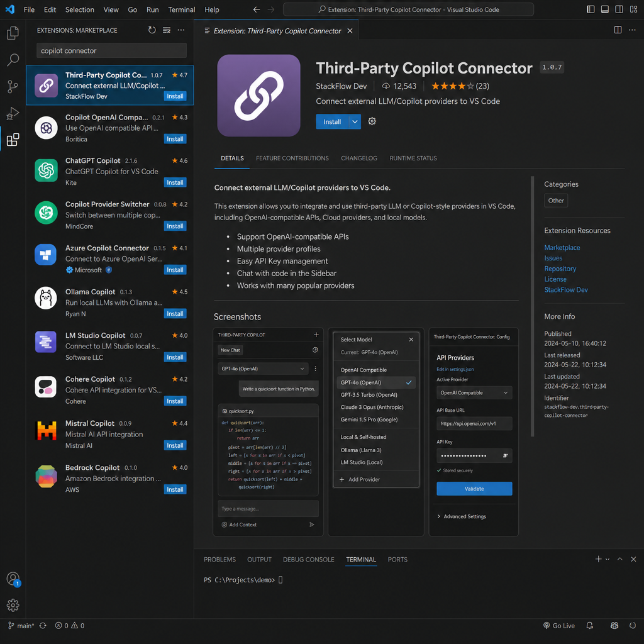Open the File menu
The width and height of the screenshot is (644, 644).
point(29,9)
